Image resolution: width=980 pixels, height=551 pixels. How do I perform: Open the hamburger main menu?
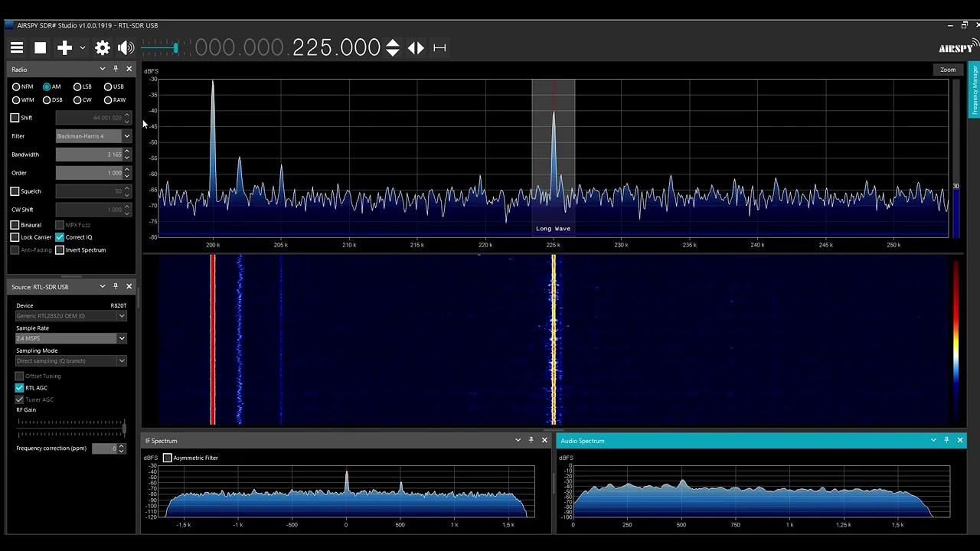16,47
